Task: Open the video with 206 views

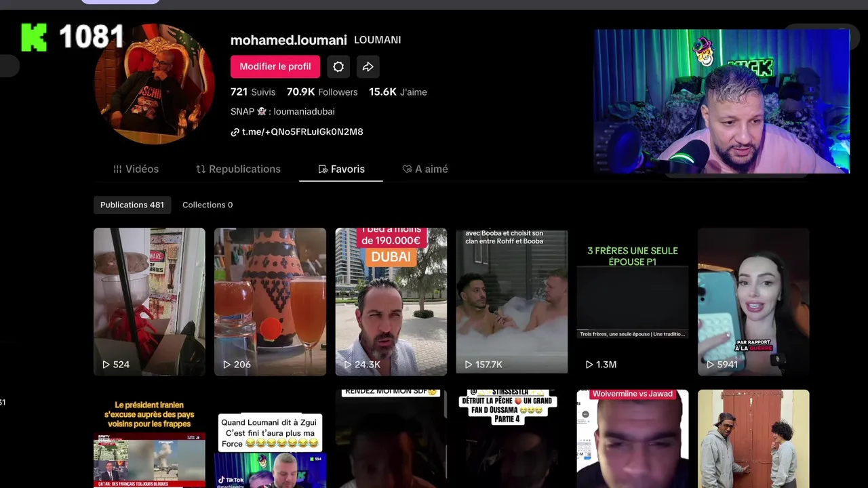Action: pyautogui.click(x=270, y=302)
